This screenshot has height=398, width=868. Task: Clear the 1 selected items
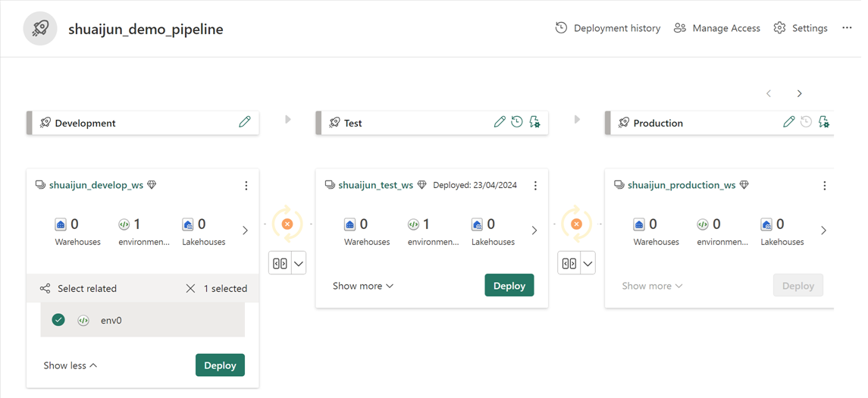click(x=190, y=289)
